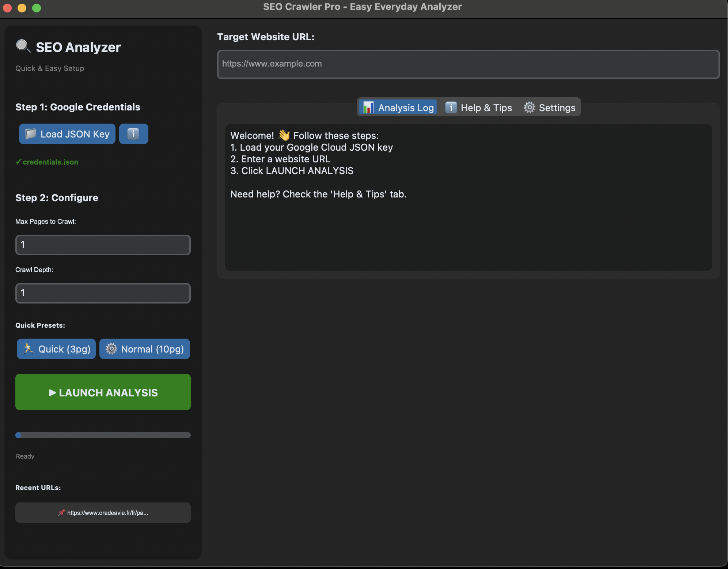Viewport: 728px width, 569px height.
Task: Click the play triangle on Launch Analysis
Action: point(52,392)
